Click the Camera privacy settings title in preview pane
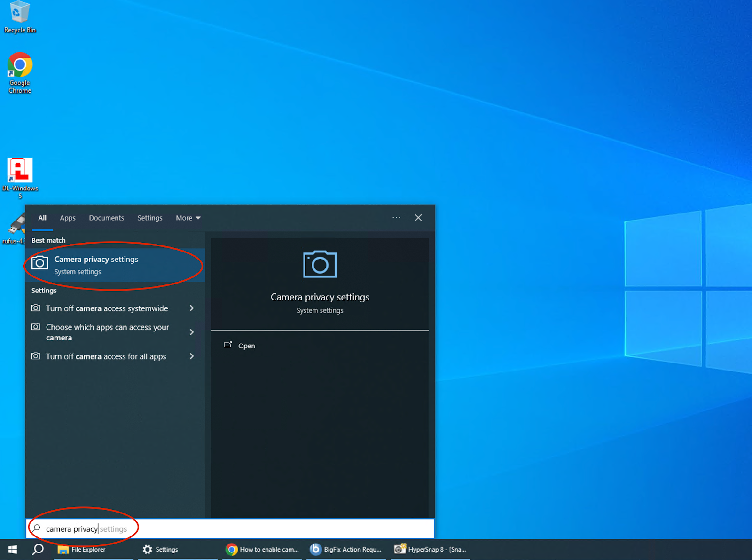Viewport: 752px width, 560px height. [320, 297]
